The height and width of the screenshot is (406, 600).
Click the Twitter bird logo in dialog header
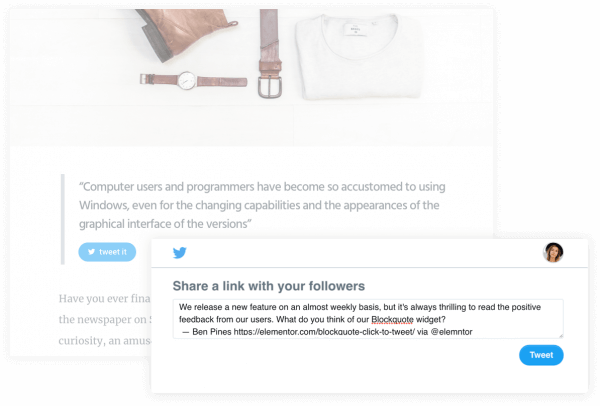179,253
